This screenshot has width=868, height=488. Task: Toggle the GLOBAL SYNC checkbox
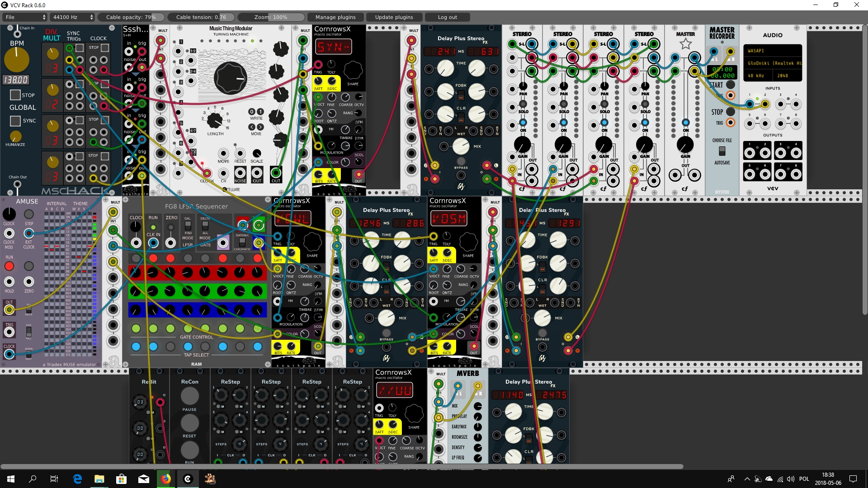click(x=15, y=121)
